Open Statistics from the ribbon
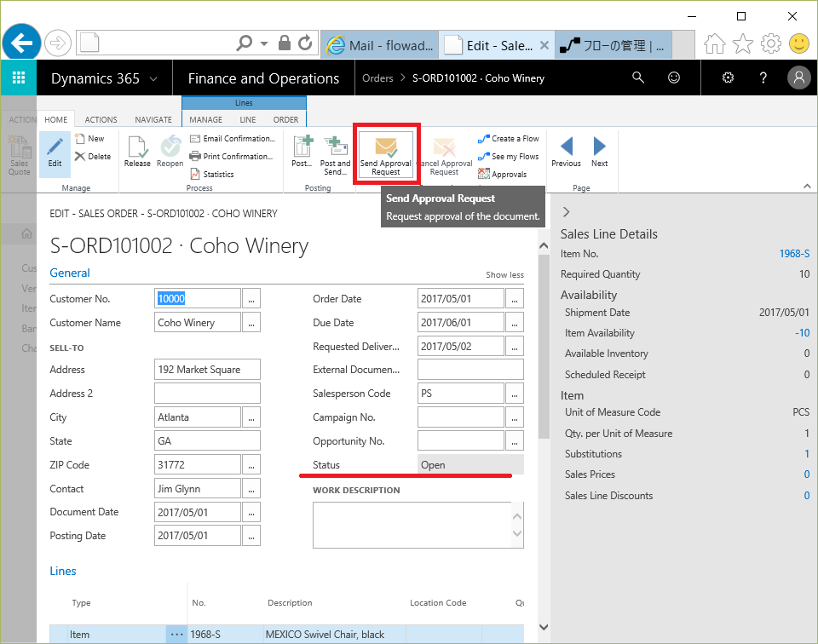This screenshot has height=644, width=818. click(212, 174)
